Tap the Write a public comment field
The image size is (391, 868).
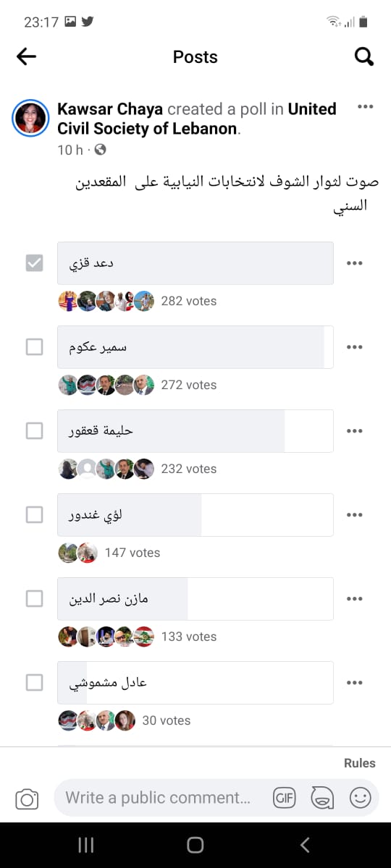[x=159, y=798]
